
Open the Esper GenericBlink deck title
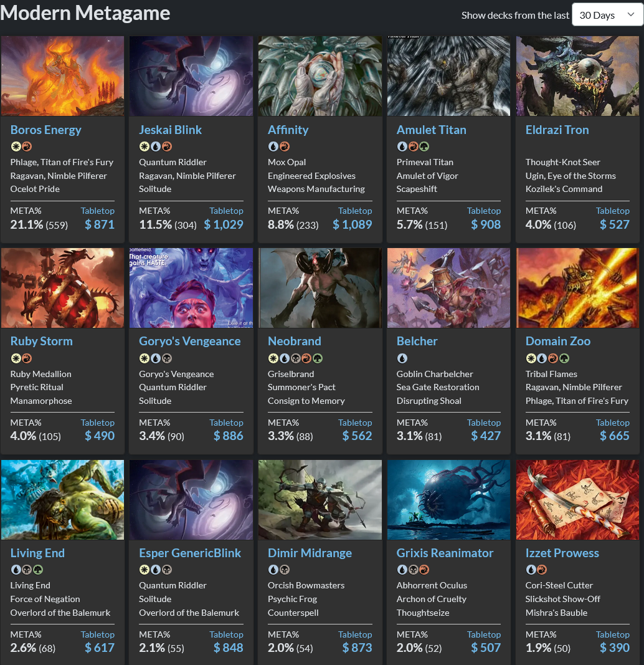[190, 553]
